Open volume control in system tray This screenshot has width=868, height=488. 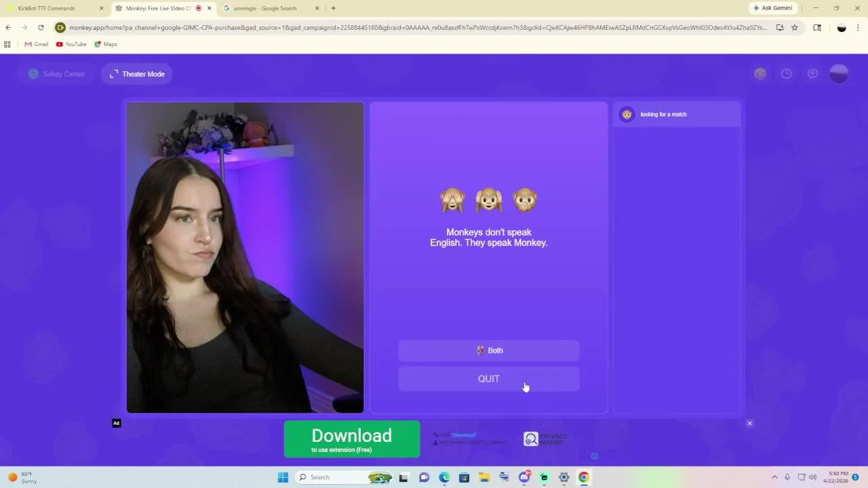(x=812, y=477)
